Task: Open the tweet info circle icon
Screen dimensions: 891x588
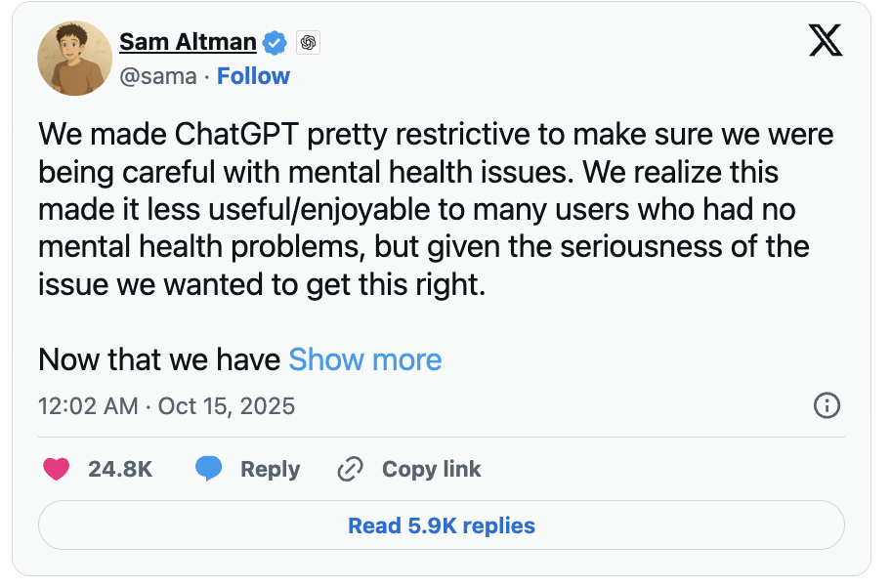Action: pyautogui.click(x=827, y=405)
